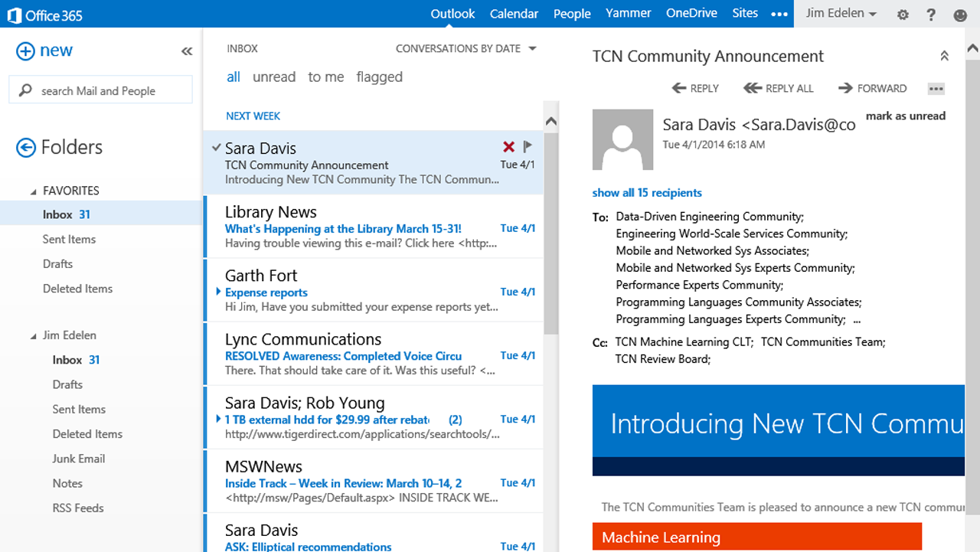Click the smiley feedback icon

pyautogui.click(x=959, y=15)
